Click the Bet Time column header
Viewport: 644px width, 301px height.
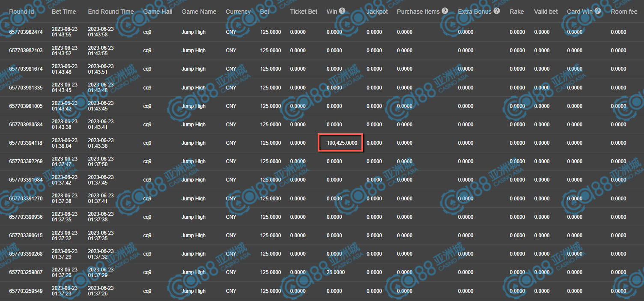pyautogui.click(x=64, y=12)
